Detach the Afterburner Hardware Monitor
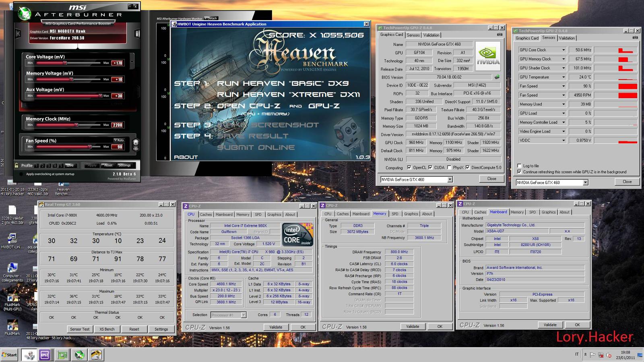The width and height of the screenshot is (644, 362). (211, 18)
